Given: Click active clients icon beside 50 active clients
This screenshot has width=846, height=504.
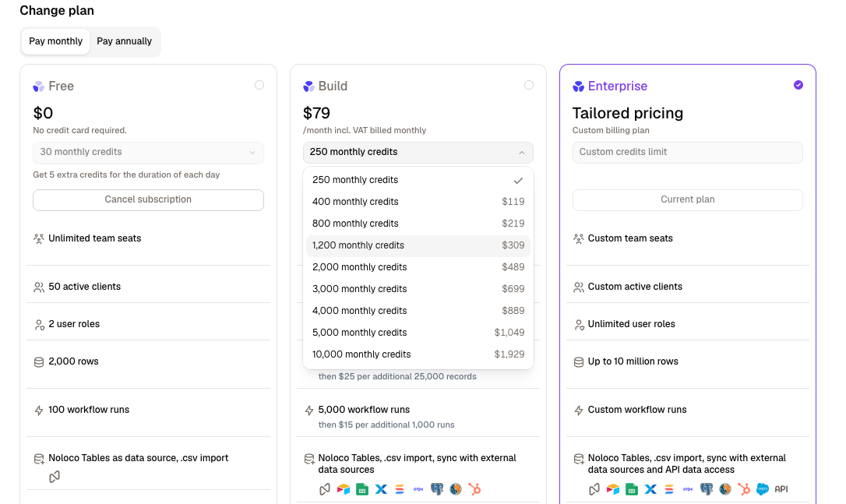Looking at the screenshot, I should 39,287.
